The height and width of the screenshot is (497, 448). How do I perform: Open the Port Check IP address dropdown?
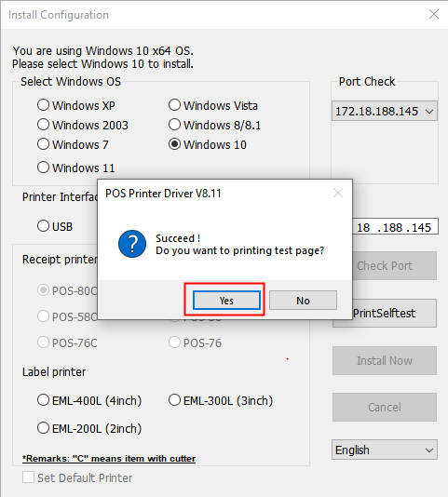(x=385, y=111)
